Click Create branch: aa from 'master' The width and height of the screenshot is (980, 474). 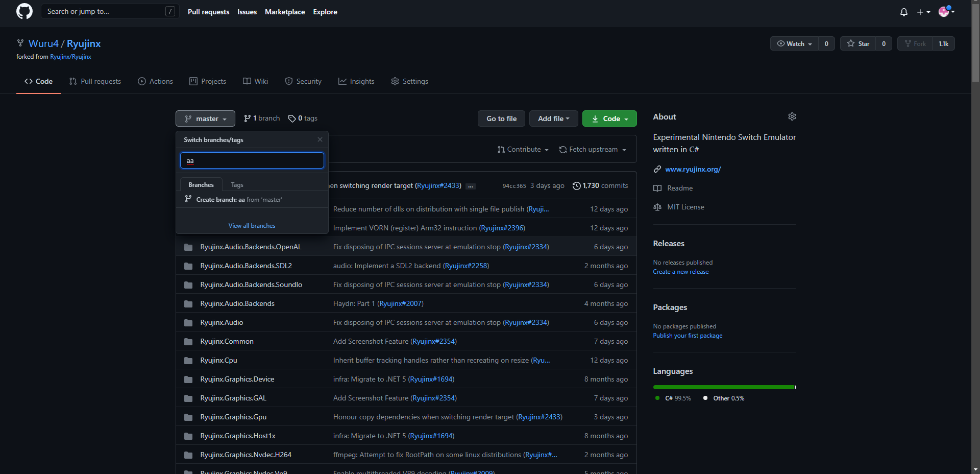252,199
